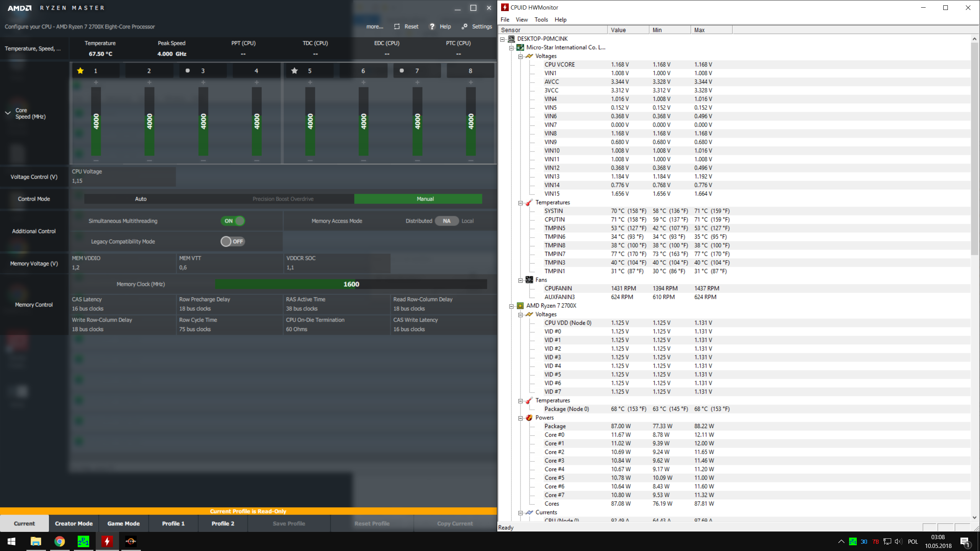Image resolution: width=980 pixels, height=551 pixels.
Task: Click the Reset icon in Ryzen Master
Action: pos(397,26)
